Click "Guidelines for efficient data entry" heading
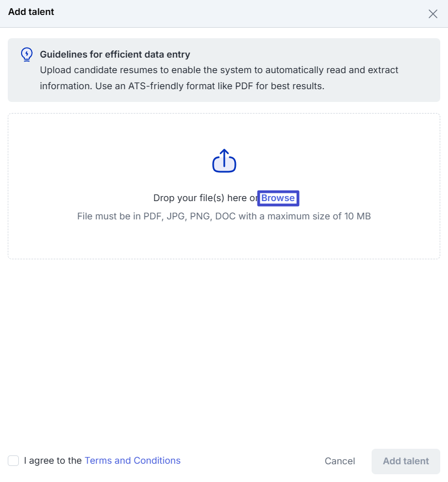The width and height of the screenshot is (448, 482). [x=115, y=54]
